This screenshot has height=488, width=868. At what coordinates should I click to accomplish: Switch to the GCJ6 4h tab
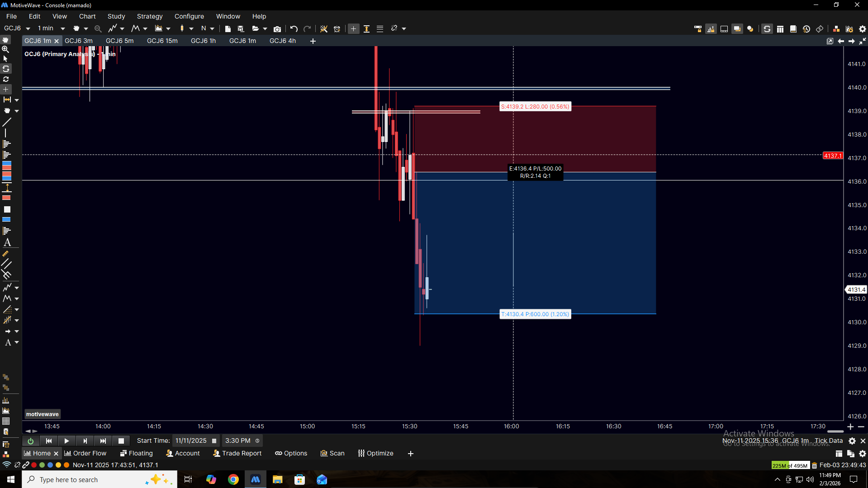(283, 41)
